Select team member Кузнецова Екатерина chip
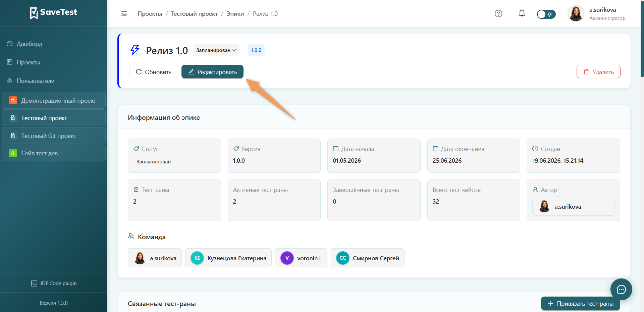This screenshot has width=644, height=312. point(228,258)
